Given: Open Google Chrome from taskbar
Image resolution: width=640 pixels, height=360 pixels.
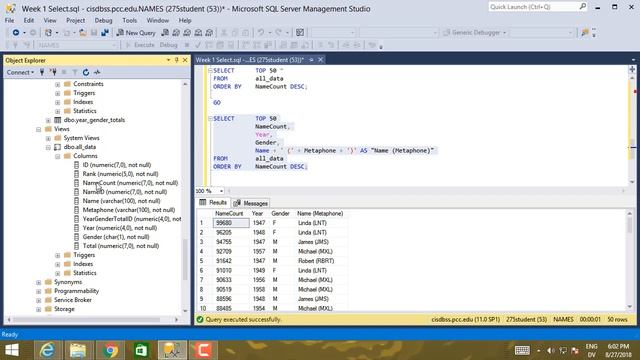Looking at the screenshot, I should click(109, 350).
